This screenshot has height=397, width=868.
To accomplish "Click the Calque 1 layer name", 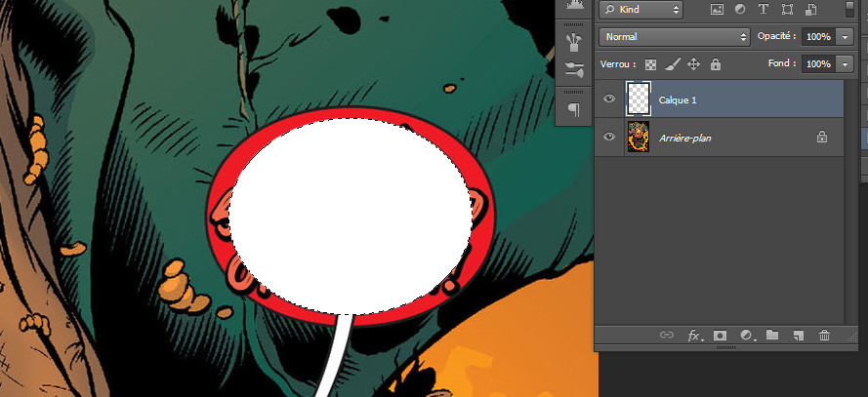I will tap(678, 100).
